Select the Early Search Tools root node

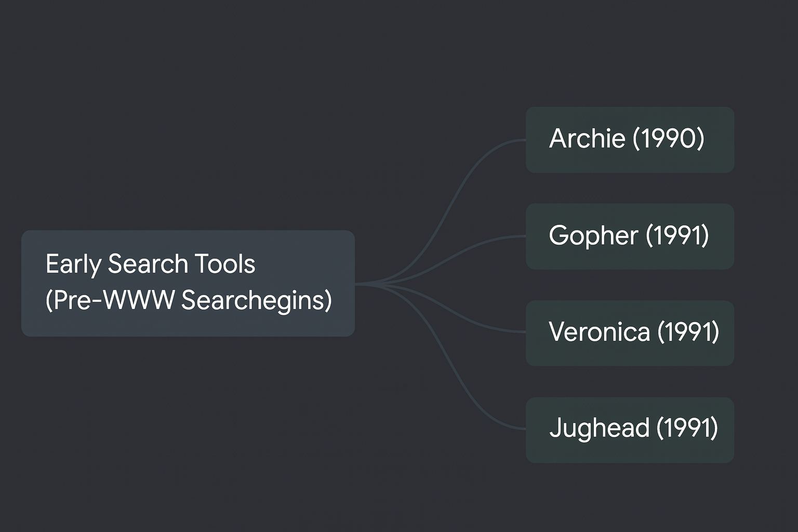coord(188,283)
